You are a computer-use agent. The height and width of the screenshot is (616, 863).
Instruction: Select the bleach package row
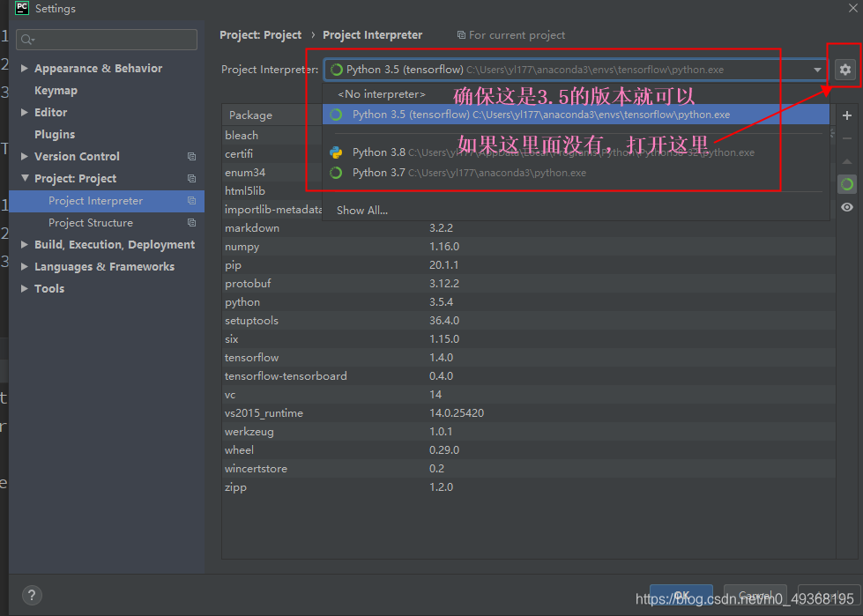click(x=272, y=136)
